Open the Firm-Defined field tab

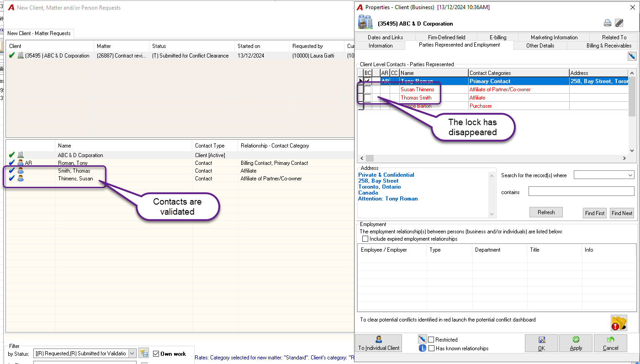click(446, 37)
